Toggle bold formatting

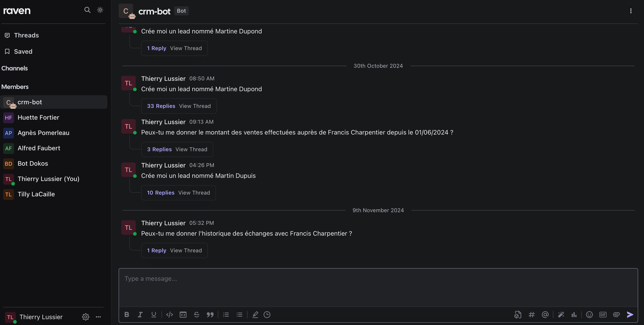click(x=127, y=315)
